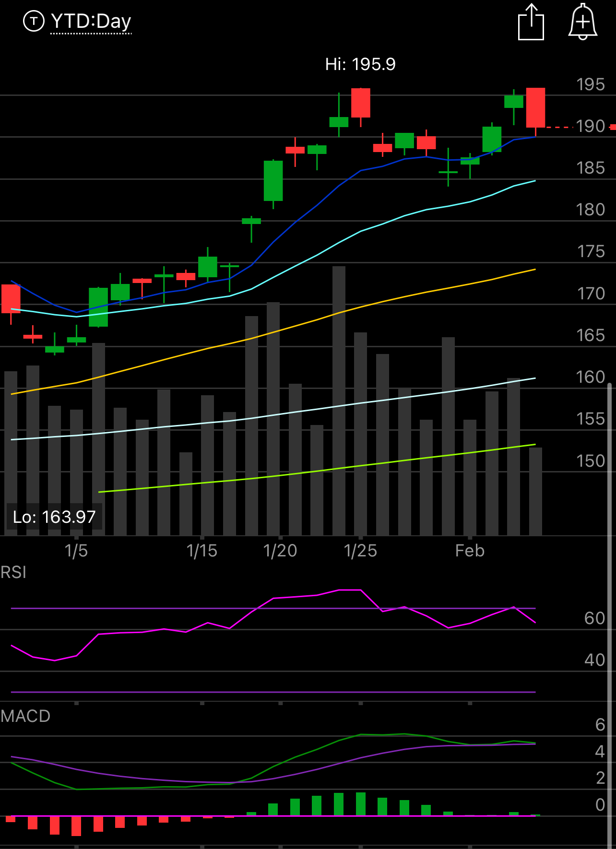
Task: Tap the 195 price axis label
Action: (x=591, y=84)
